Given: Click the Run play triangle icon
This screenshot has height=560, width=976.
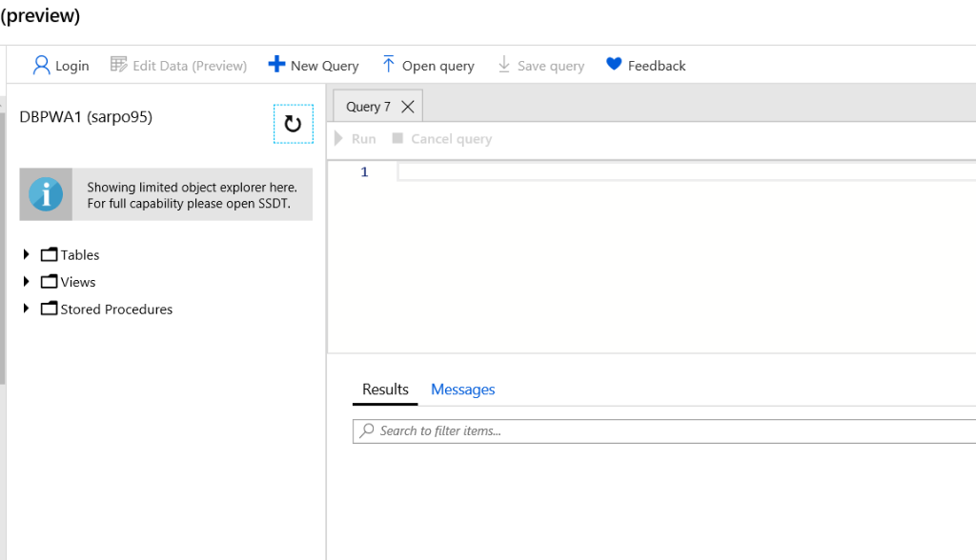Looking at the screenshot, I should [338, 138].
